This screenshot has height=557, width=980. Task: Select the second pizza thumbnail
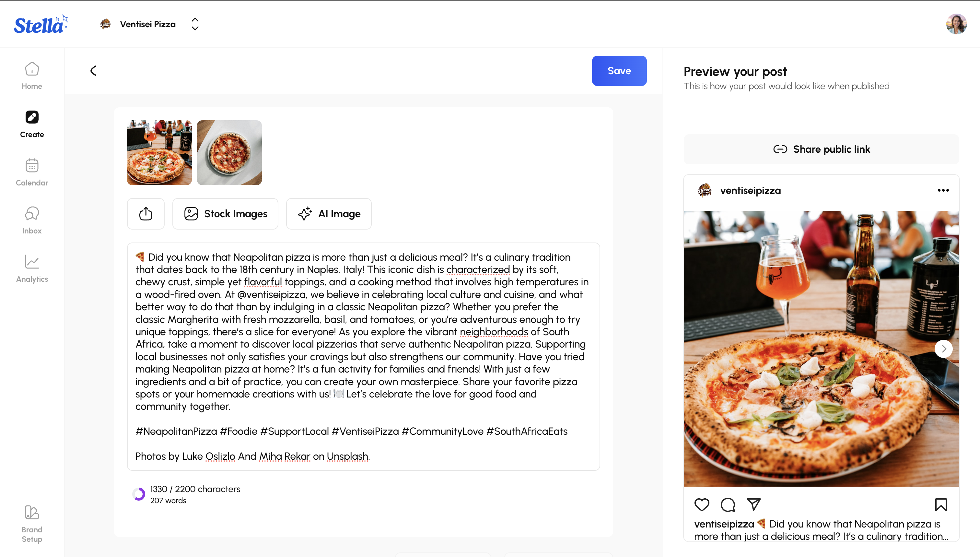[x=229, y=153]
